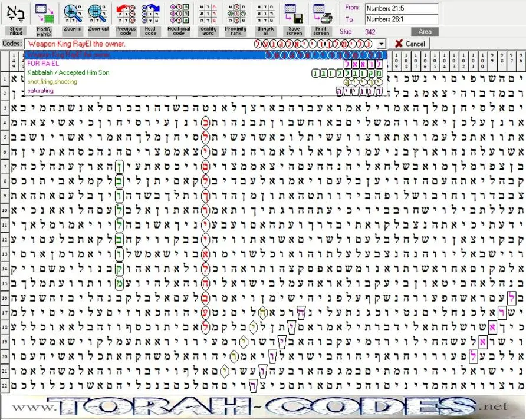Save screen to file
Image resolution: width=526 pixels, height=420 pixels.
tap(294, 19)
